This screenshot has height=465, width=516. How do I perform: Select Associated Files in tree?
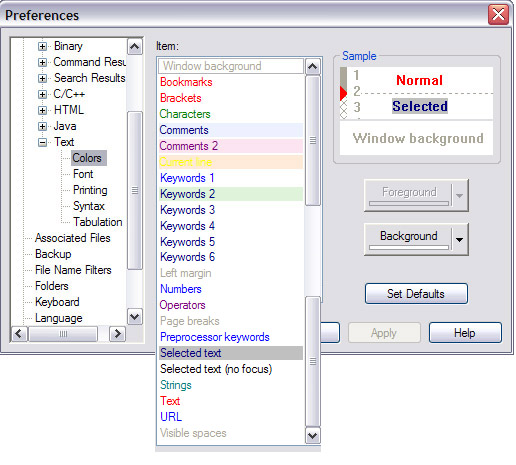coord(73,238)
